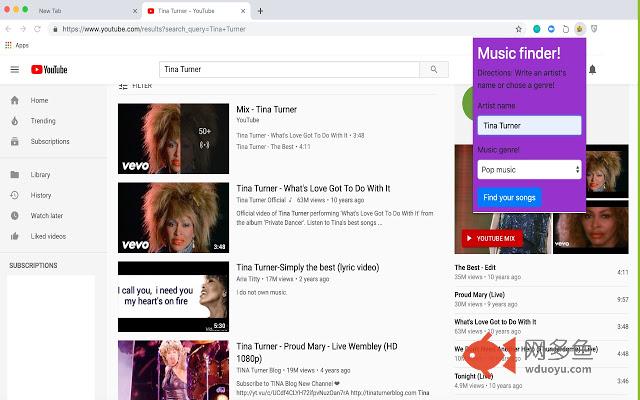Click the Find your songs button
The image size is (640, 400).
click(x=509, y=198)
